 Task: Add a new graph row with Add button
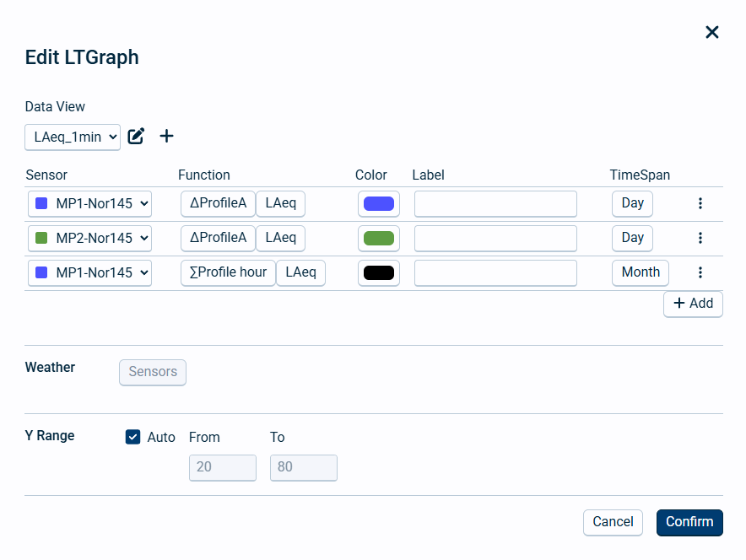click(693, 304)
